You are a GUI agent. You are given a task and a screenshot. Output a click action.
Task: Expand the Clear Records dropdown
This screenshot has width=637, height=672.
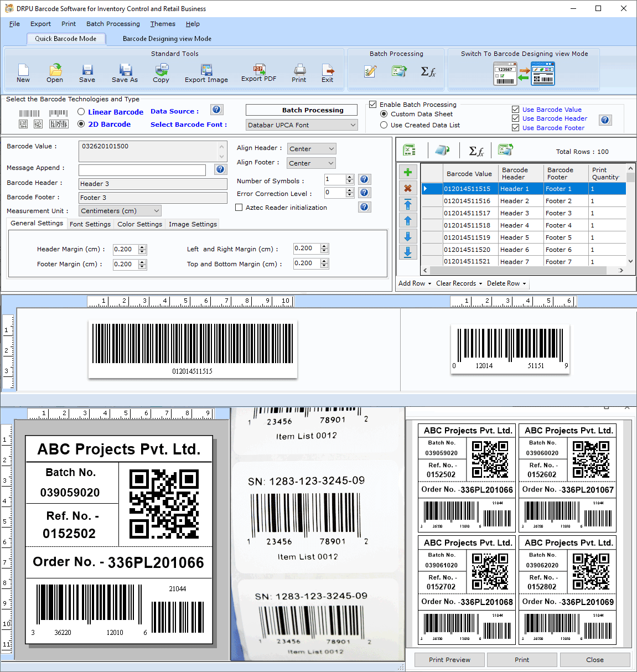coord(459,283)
